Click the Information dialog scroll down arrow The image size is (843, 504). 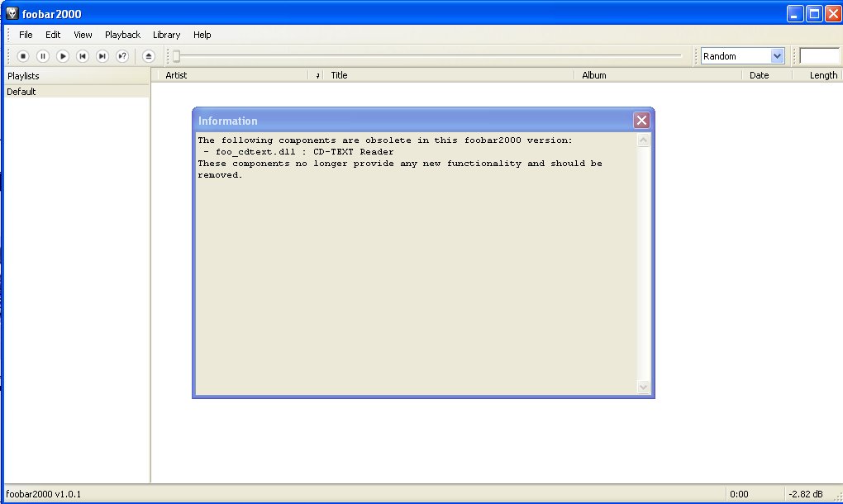tap(643, 387)
